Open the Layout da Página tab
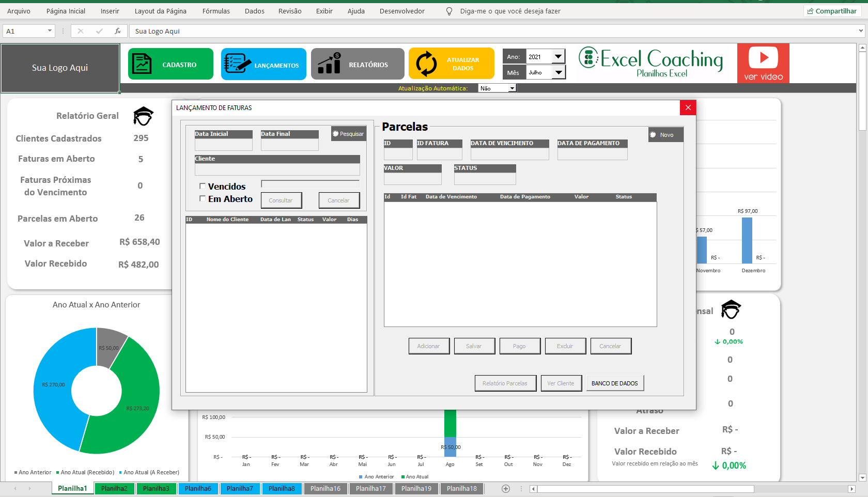The image size is (868, 497). tap(160, 11)
